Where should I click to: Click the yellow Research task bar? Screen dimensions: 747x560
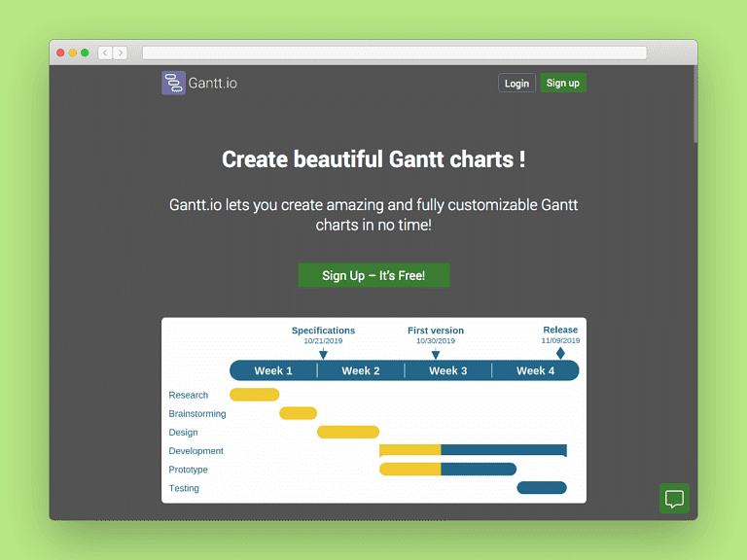[x=254, y=395]
